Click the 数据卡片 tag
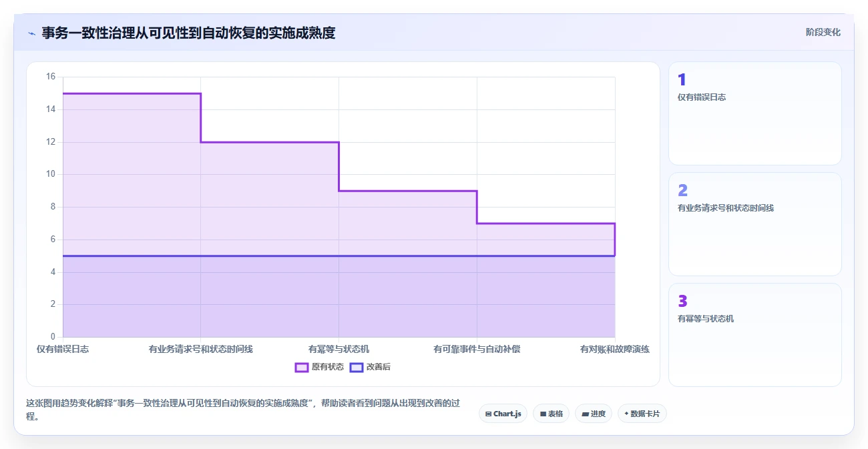 [x=642, y=414]
